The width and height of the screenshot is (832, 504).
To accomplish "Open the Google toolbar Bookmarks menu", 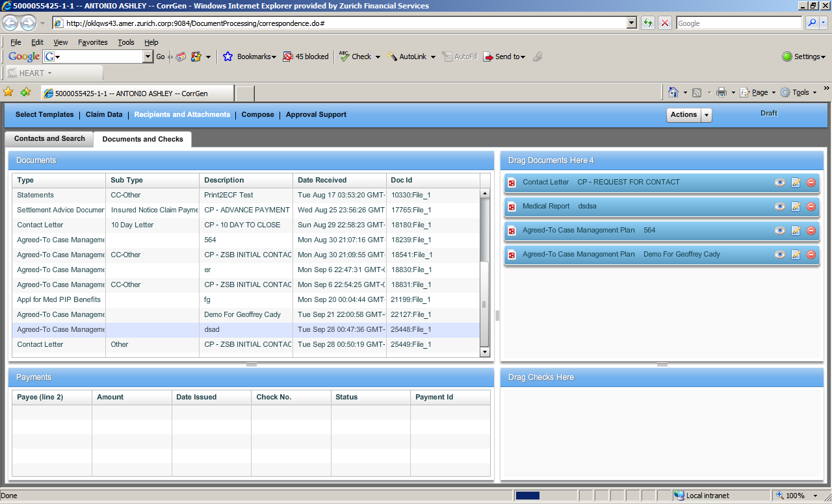I will click(250, 57).
